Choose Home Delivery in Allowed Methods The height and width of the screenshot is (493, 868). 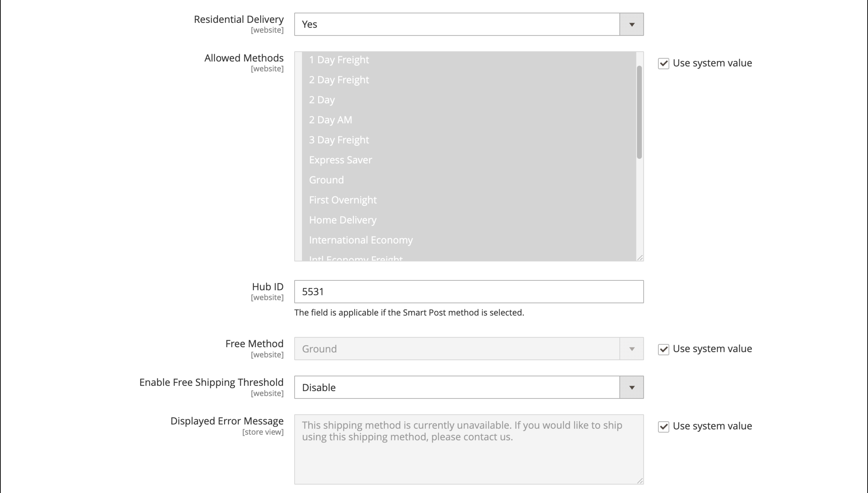(342, 220)
